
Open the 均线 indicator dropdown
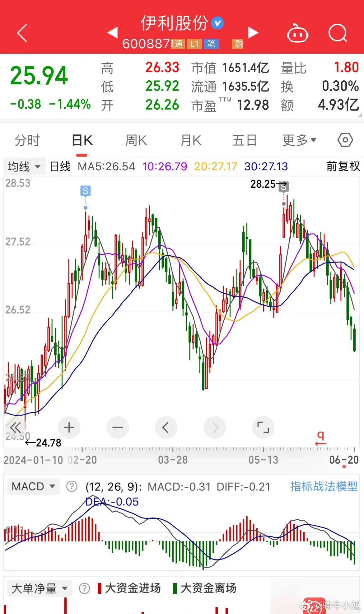click(x=24, y=167)
